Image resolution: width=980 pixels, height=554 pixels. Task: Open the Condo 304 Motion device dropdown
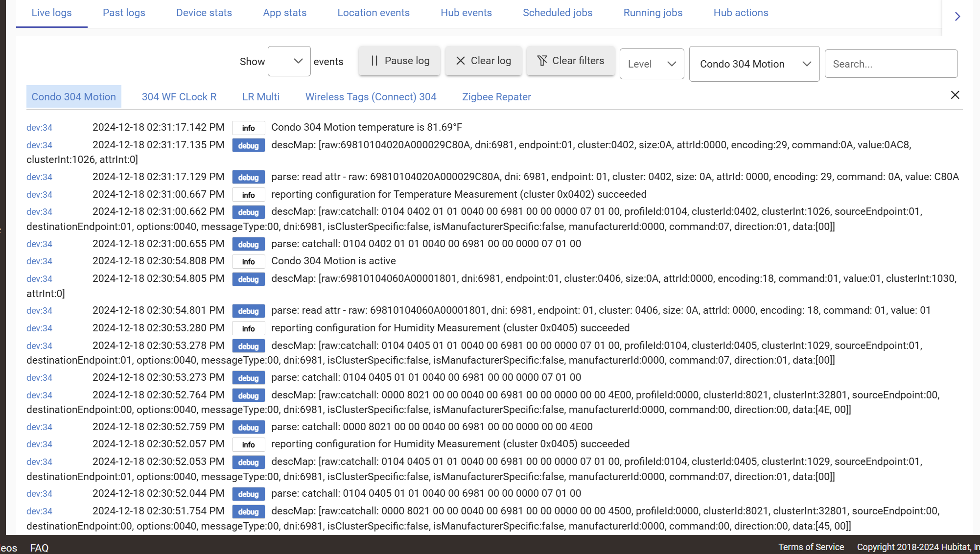754,64
